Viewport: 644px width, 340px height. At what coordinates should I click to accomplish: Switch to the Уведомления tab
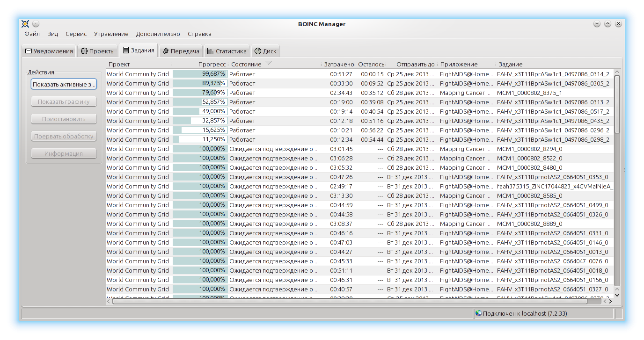(x=49, y=51)
